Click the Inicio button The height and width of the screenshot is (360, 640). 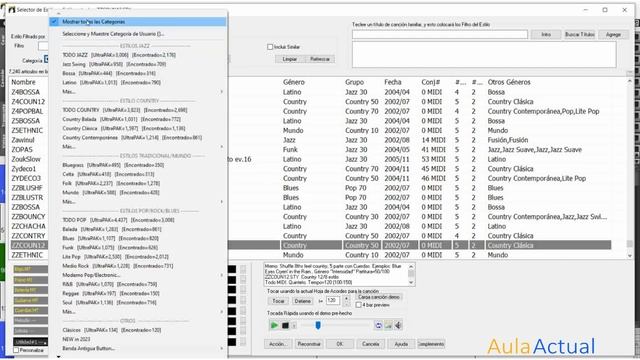click(546, 35)
